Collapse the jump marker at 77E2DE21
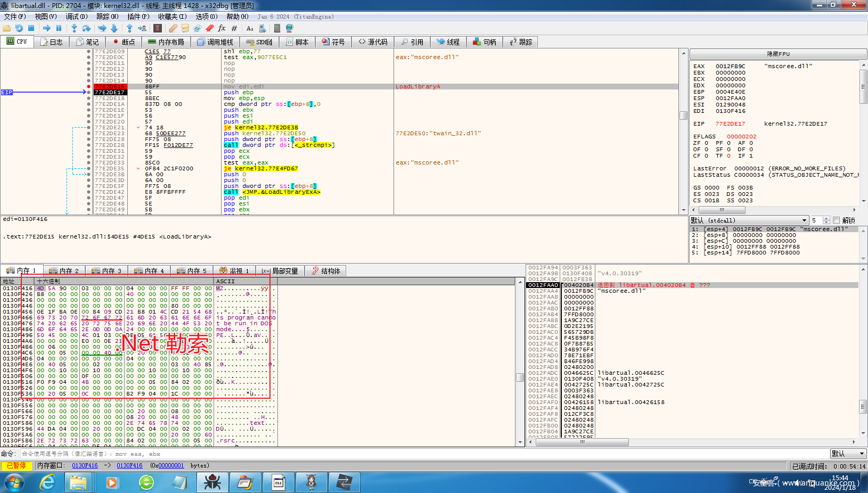This screenshot has height=493, width=868. tap(138, 128)
